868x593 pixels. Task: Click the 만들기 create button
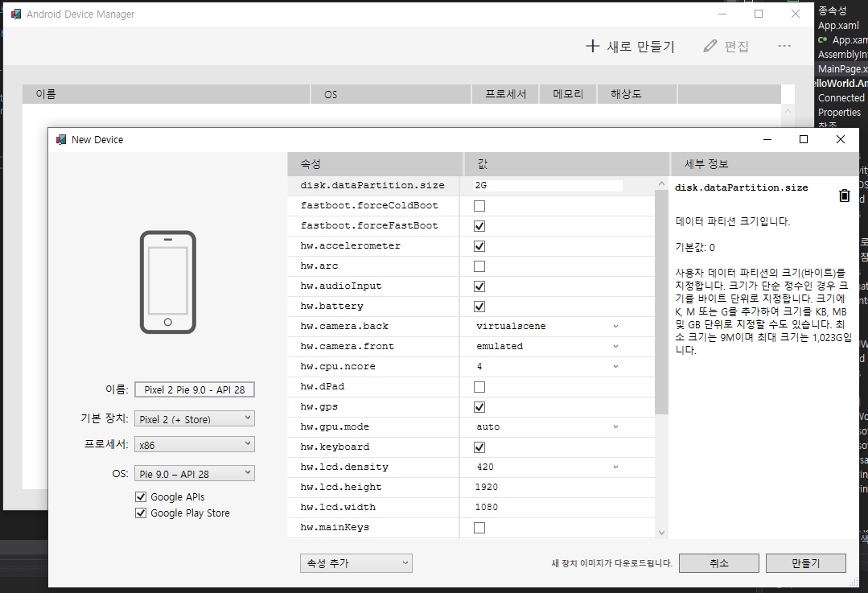tap(805, 563)
